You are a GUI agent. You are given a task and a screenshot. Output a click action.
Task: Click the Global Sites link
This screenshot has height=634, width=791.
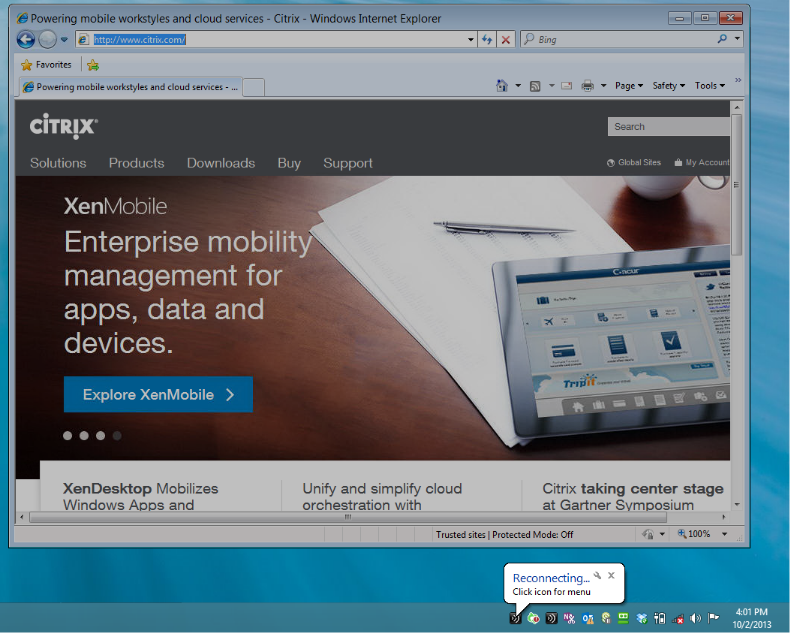[634, 163]
